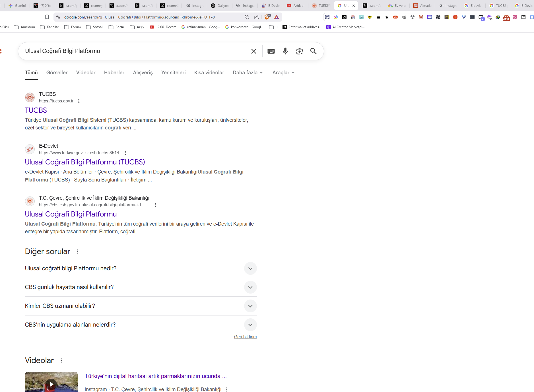This screenshot has width=534, height=392.
Task: Open the blue funnel extension icon
Action: [464, 17]
